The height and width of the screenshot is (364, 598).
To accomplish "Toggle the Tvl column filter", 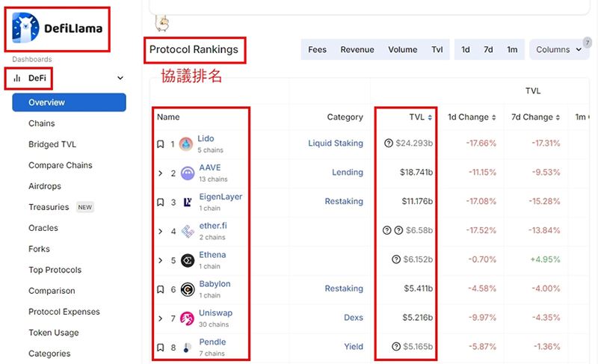I will click(437, 49).
